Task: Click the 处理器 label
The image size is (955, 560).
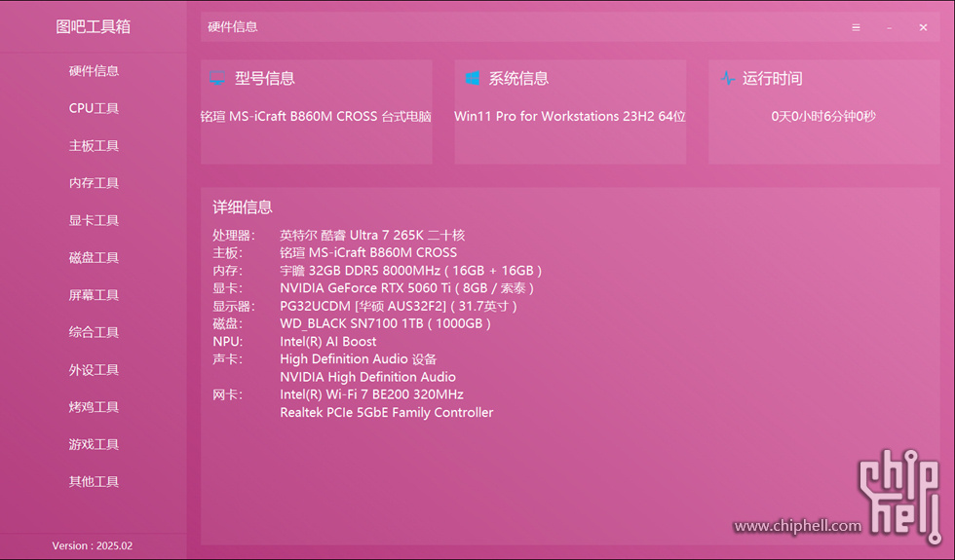Action: pyautogui.click(x=234, y=235)
